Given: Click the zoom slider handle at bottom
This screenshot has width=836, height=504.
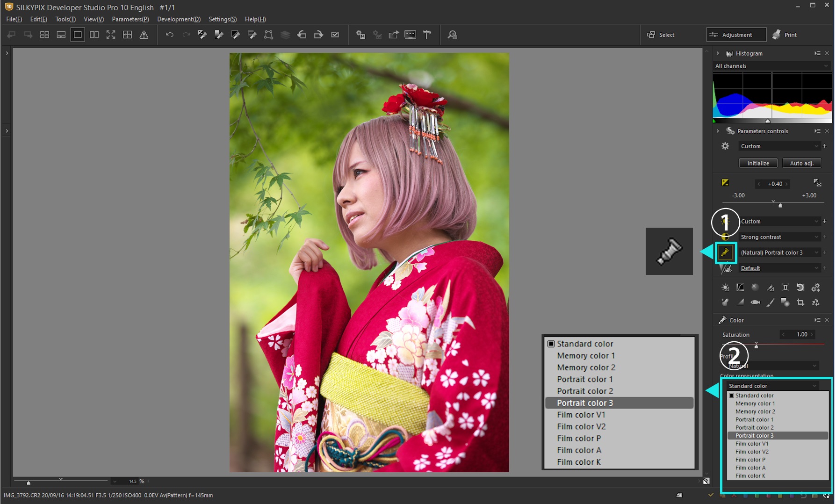Looking at the screenshot, I should 29,482.
